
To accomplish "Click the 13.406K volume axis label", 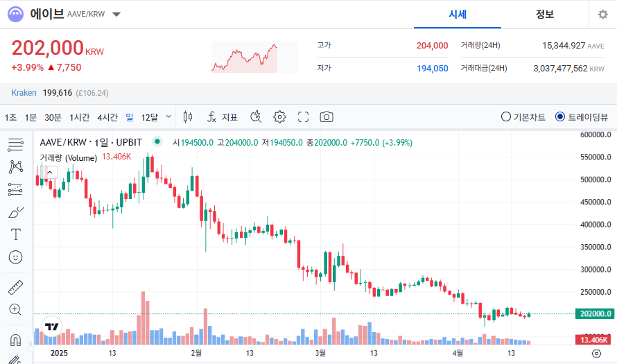I will click(594, 340).
